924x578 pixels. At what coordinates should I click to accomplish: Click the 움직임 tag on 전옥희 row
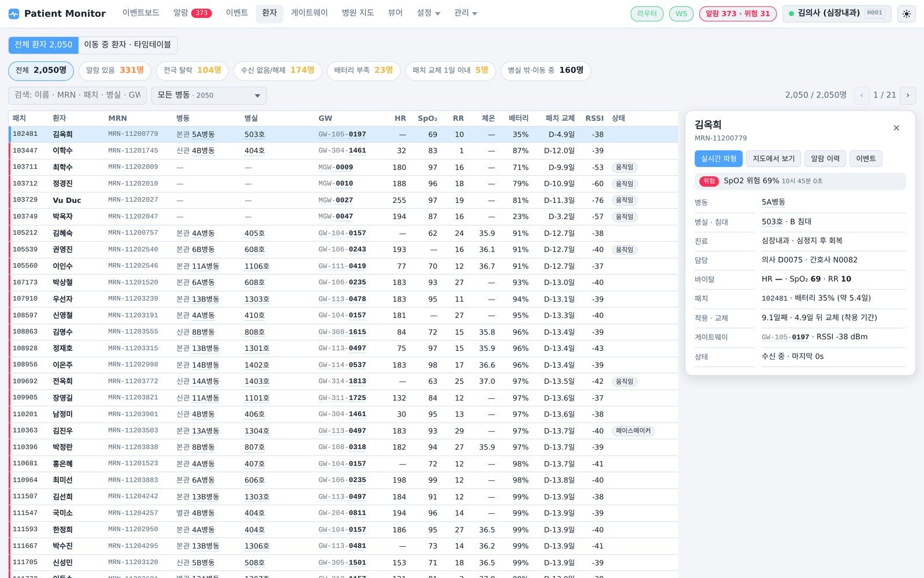point(624,381)
